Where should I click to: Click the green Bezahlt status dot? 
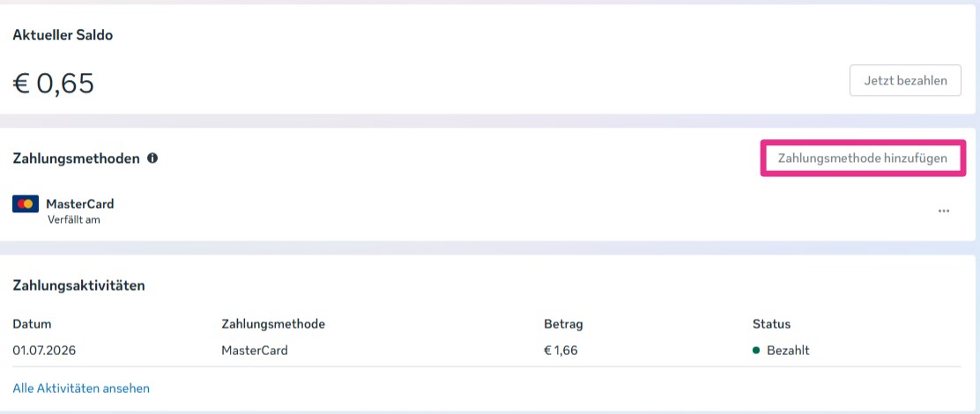(x=756, y=351)
